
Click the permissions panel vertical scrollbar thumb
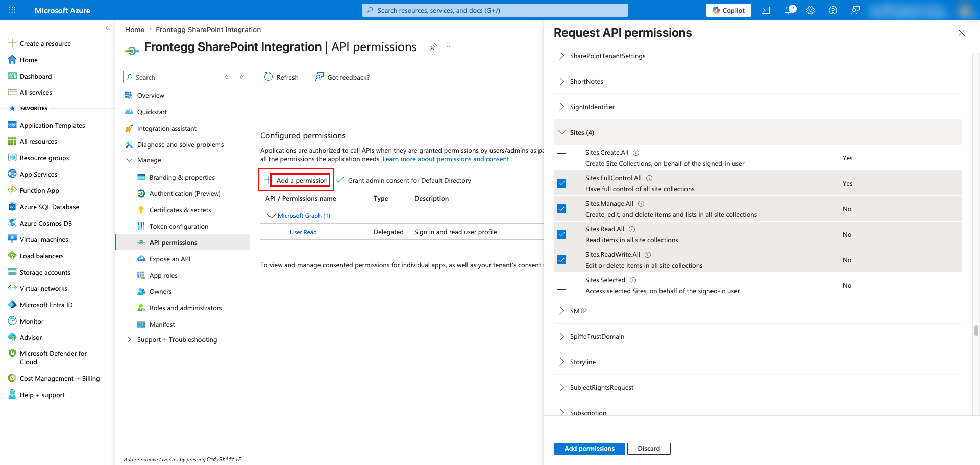point(976,330)
